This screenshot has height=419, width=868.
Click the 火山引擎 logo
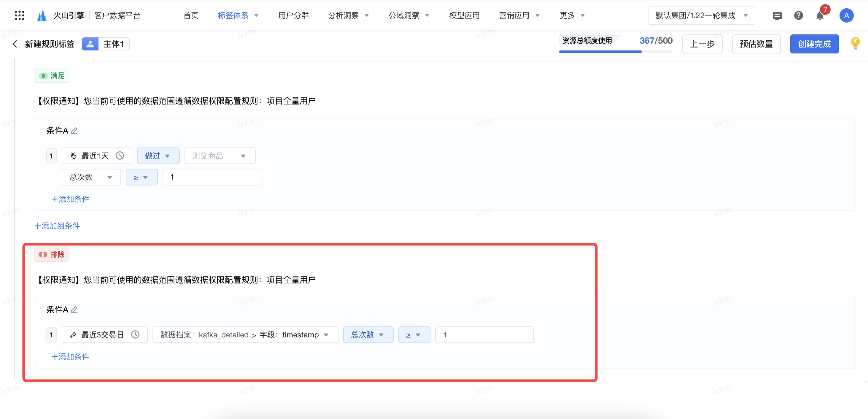click(60, 15)
